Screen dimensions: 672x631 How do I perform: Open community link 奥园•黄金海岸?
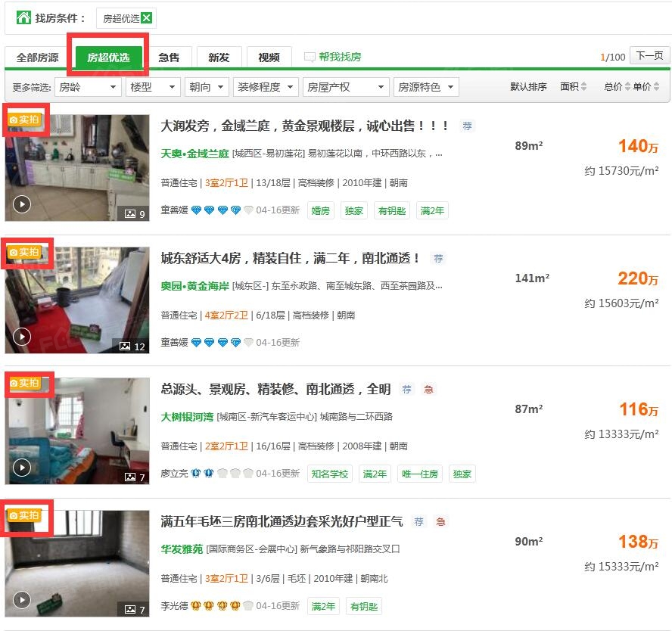(195, 286)
